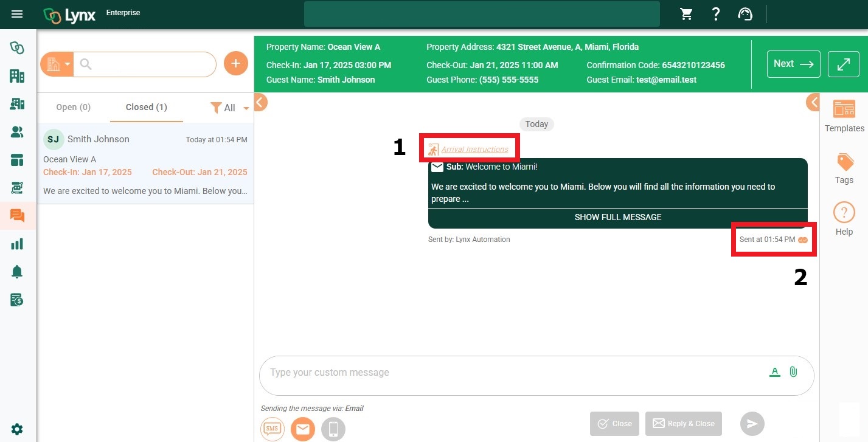Click the search magnifier icon
This screenshot has height=442, width=868.
tap(86, 64)
